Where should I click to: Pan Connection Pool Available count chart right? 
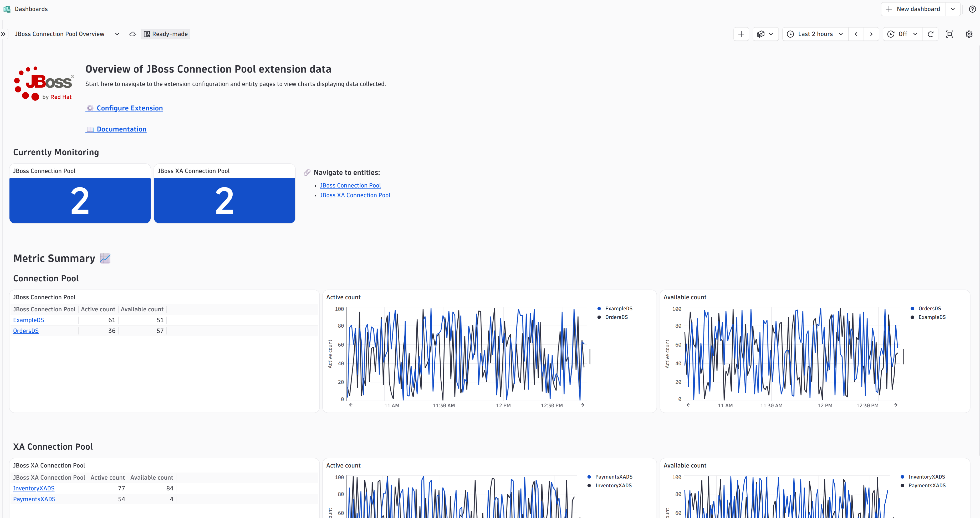tap(896, 405)
